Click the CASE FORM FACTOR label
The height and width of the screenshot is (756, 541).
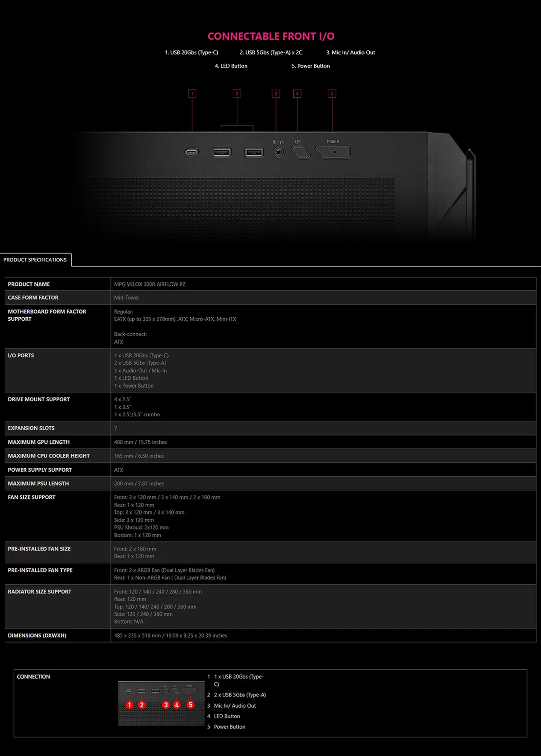[33, 297]
